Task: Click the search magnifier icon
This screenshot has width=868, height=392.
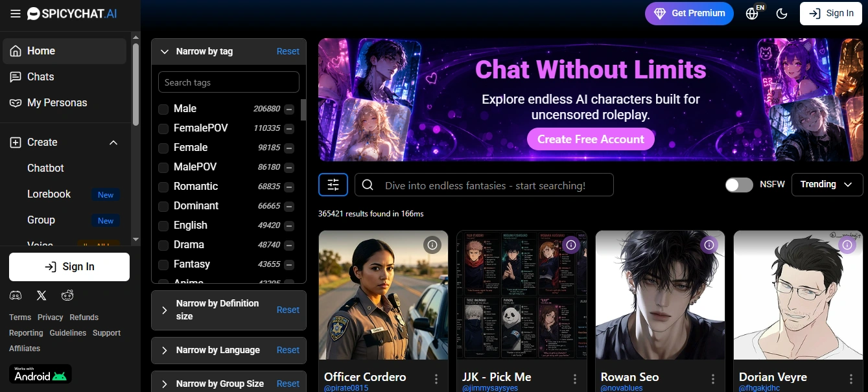Action: click(x=368, y=185)
